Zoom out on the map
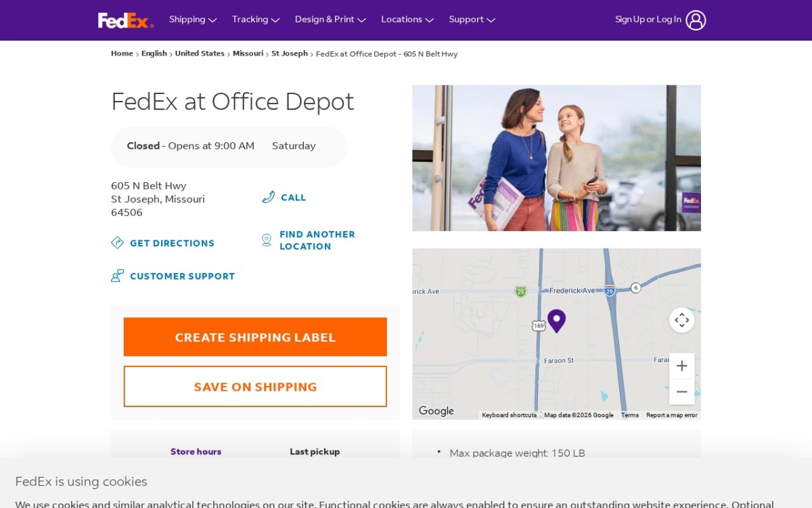Screen dimensions: 812x508 681,392
